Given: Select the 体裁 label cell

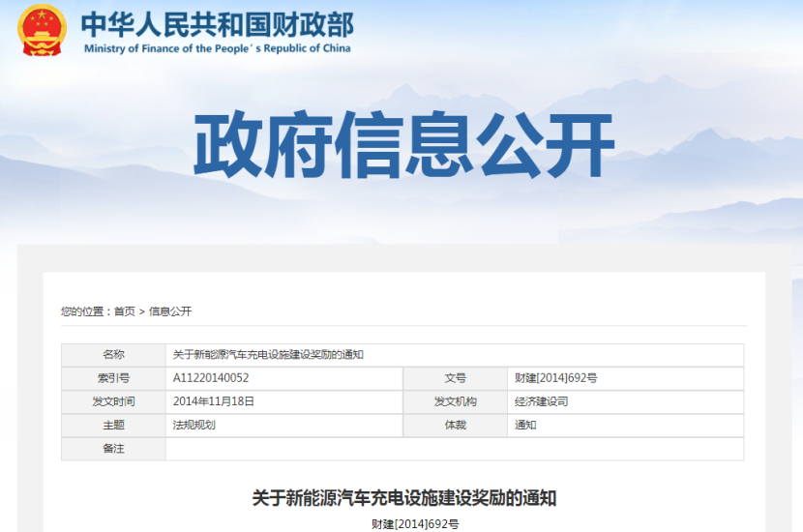Looking at the screenshot, I should (456, 426).
